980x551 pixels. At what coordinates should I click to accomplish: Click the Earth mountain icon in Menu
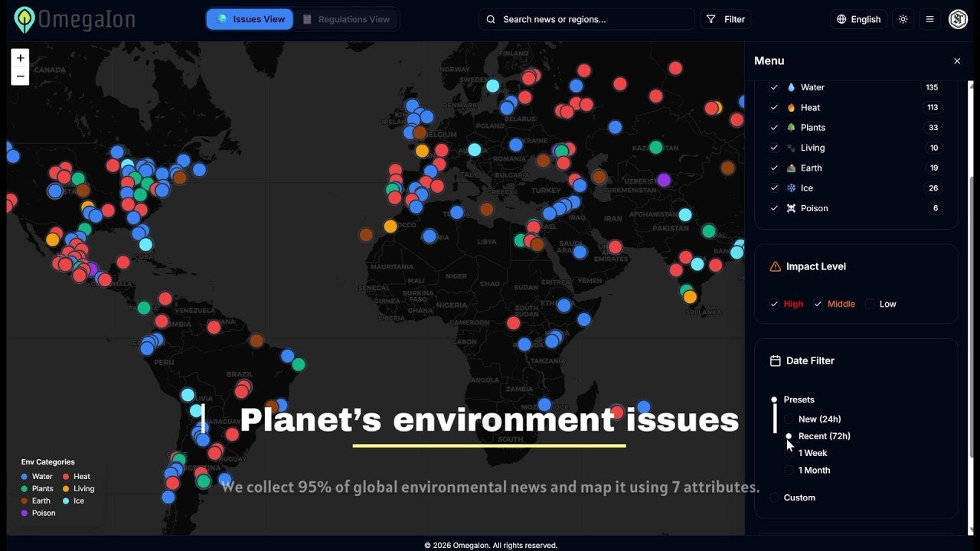click(792, 168)
